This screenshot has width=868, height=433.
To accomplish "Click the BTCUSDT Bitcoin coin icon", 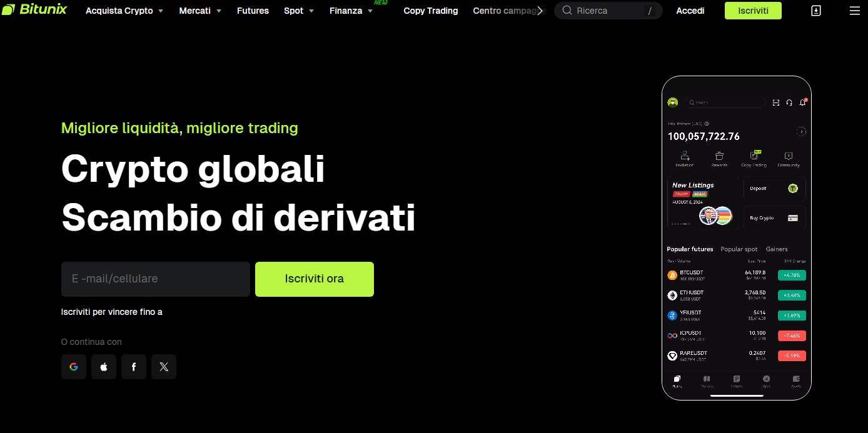I will coord(672,275).
